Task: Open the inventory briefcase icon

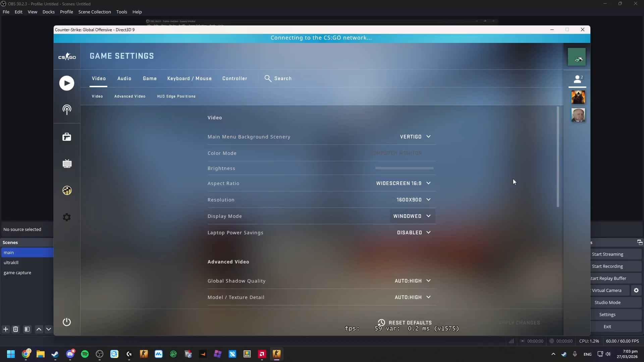Action: (x=67, y=137)
